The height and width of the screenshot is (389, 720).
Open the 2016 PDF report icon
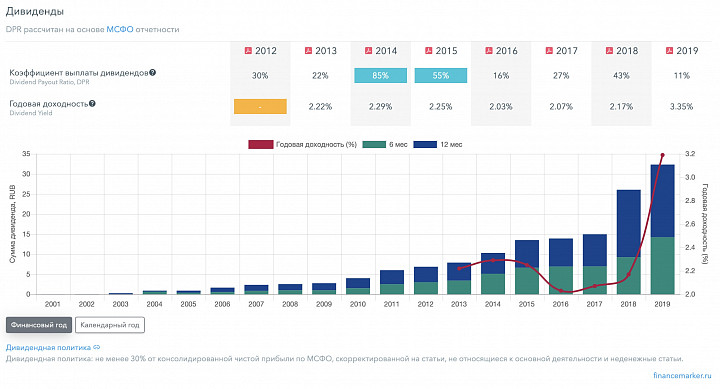pyautogui.click(x=489, y=51)
